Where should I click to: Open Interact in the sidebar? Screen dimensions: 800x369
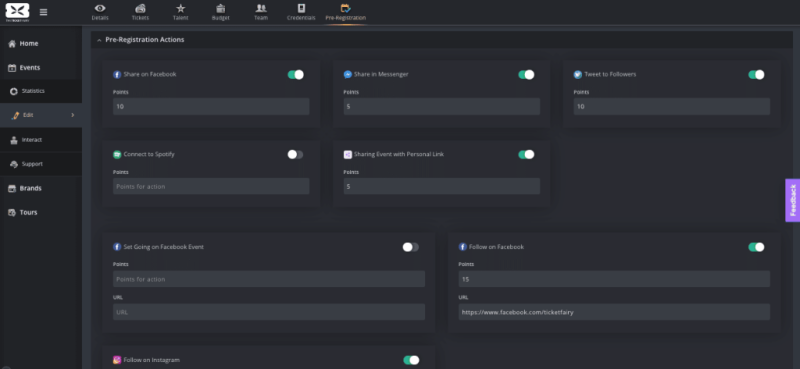point(41,140)
